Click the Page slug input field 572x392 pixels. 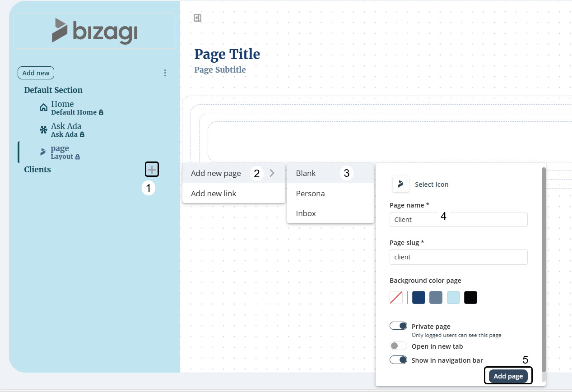(x=458, y=257)
